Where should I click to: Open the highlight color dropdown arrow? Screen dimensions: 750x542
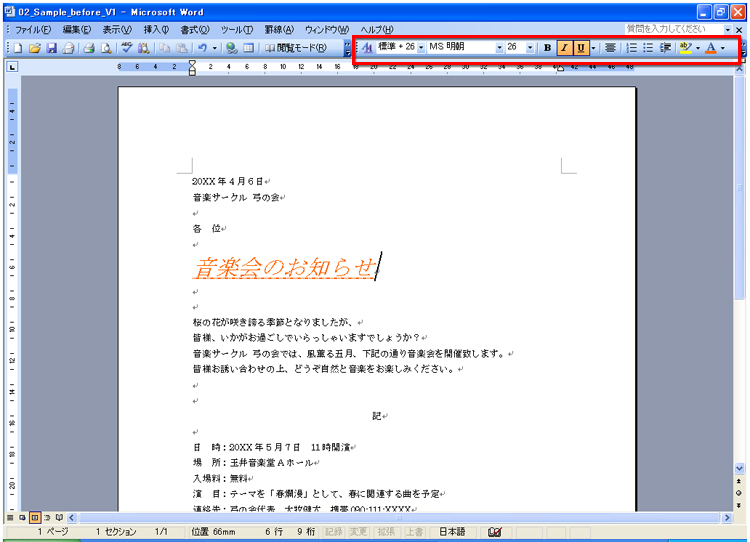tap(698, 47)
